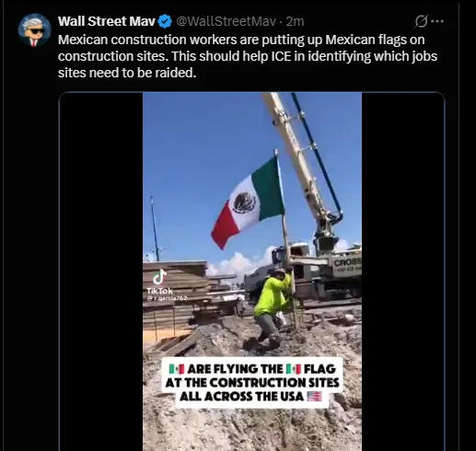Click the tweet text about ICE
Image resolution: width=476 pixels, height=451 pixels.
pyautogui.click(x=248, y=56)
